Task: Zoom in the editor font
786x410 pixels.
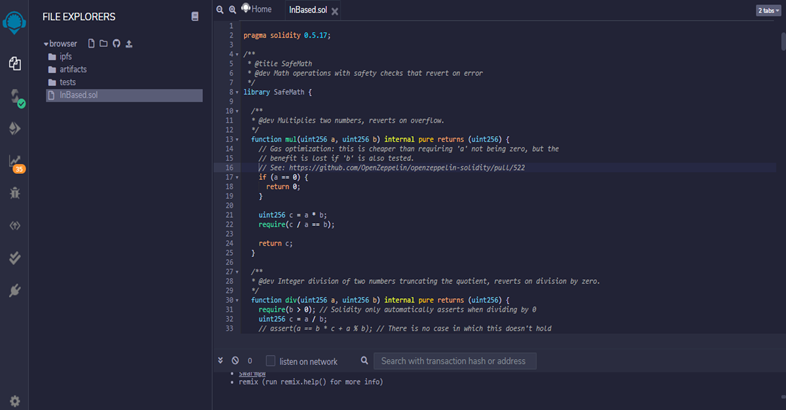Action: [x=232, y=9]
